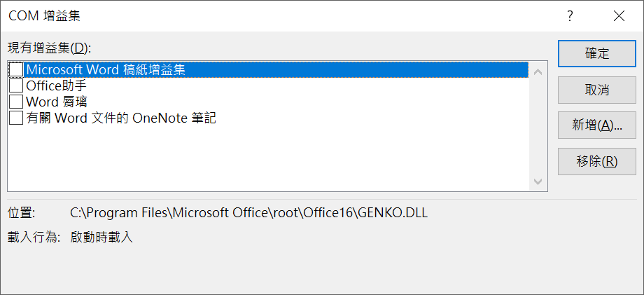Select the Microsoft Word 稿紙增益集 entry text

[106, 69]
